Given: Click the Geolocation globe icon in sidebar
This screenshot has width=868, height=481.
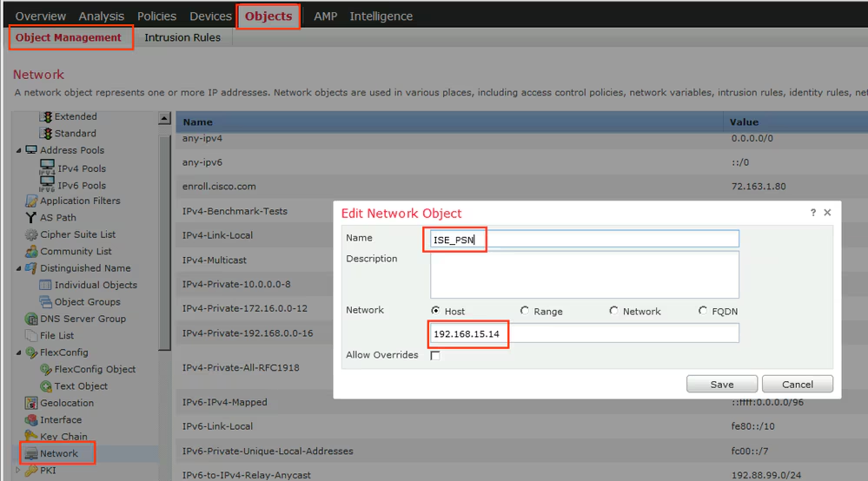Looking at the screenshot, I should coord(31,403).
